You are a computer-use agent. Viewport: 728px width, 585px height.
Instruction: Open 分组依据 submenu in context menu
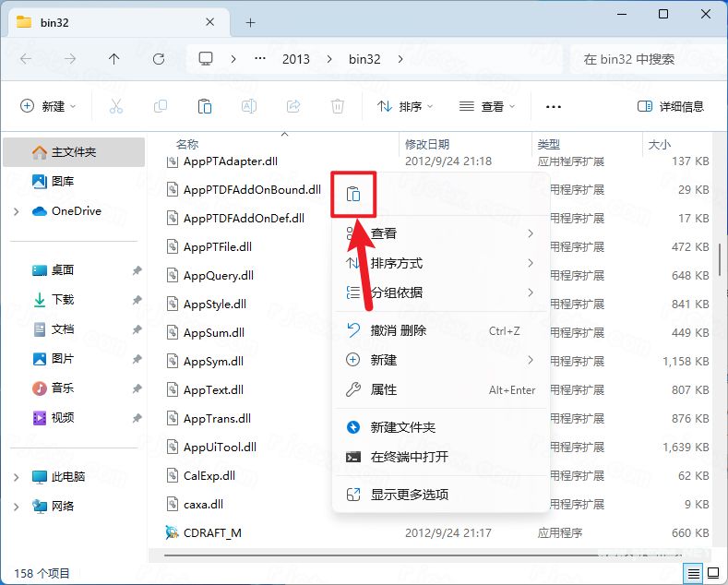click(441, 292)
